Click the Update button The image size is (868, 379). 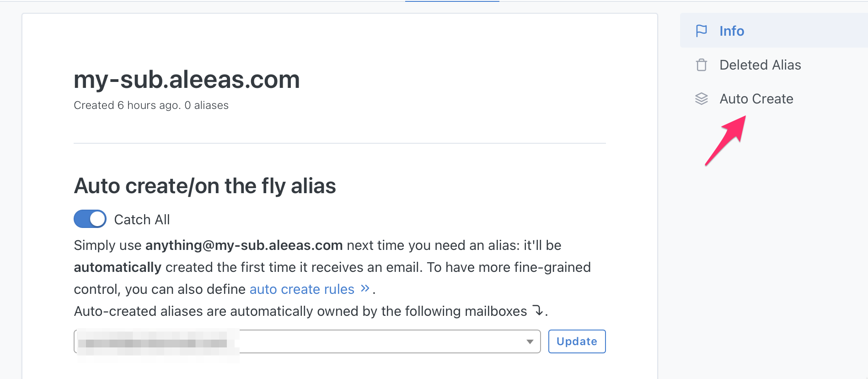coord(577,341)
